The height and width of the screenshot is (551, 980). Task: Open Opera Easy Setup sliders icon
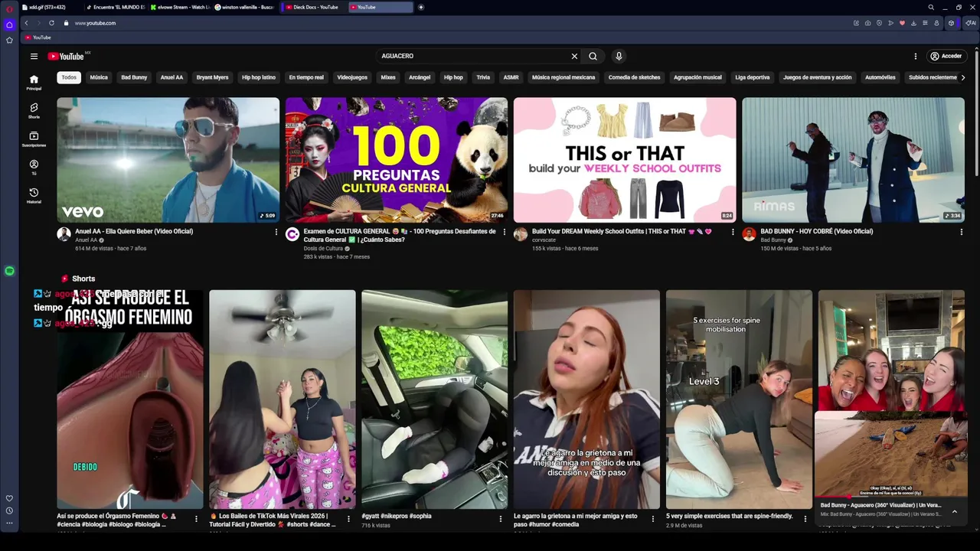tap(925, 23)
